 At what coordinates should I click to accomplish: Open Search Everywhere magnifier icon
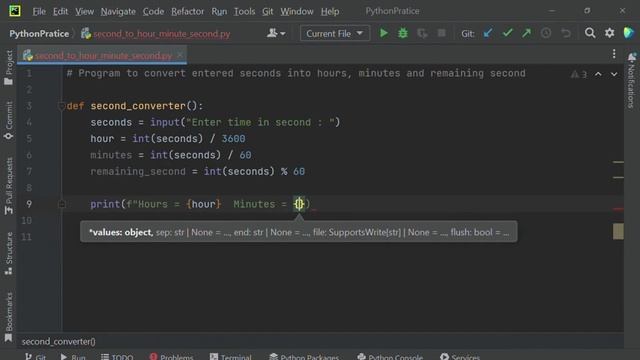(590, 33)
